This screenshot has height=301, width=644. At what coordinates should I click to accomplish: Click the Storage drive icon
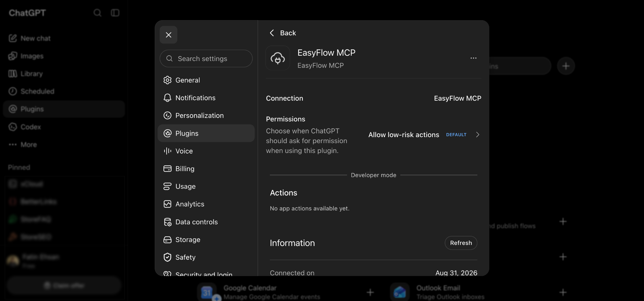167,240
